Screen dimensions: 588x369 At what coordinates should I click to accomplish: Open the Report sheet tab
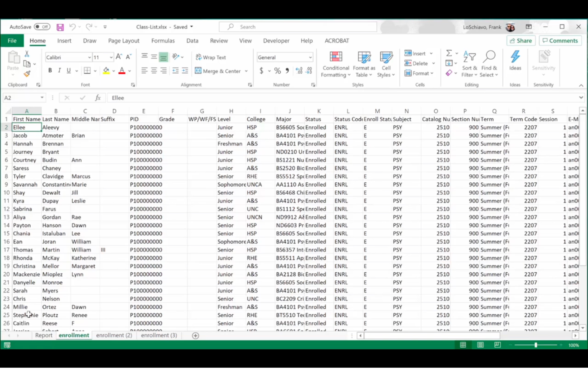[x=44, y=336]
